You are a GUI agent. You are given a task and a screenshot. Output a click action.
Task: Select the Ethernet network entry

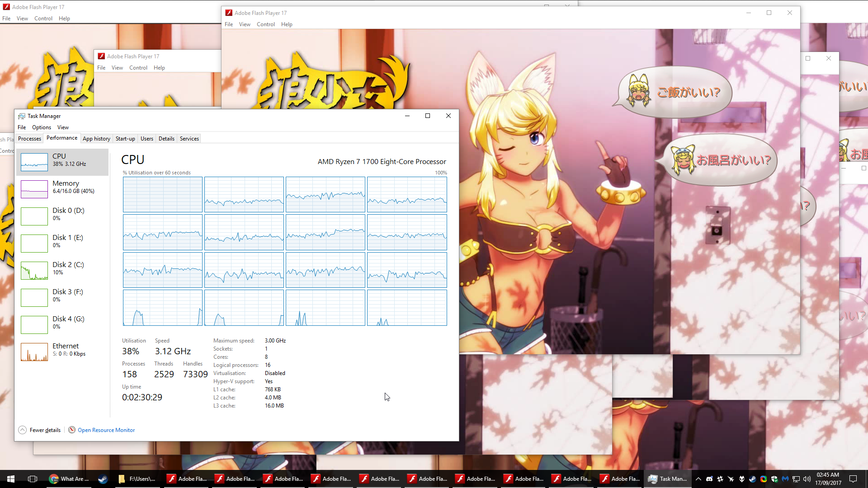tap(62, 352)
